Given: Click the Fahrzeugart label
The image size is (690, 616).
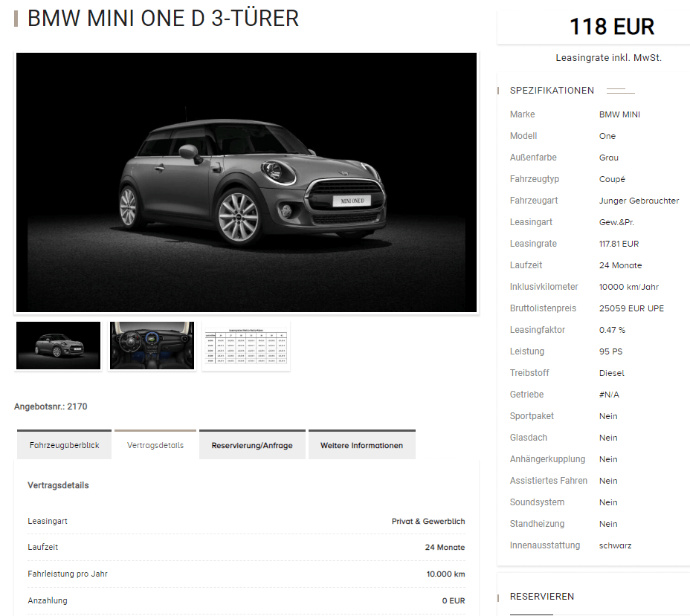Looking at the screenshot, I should point(534,201).
